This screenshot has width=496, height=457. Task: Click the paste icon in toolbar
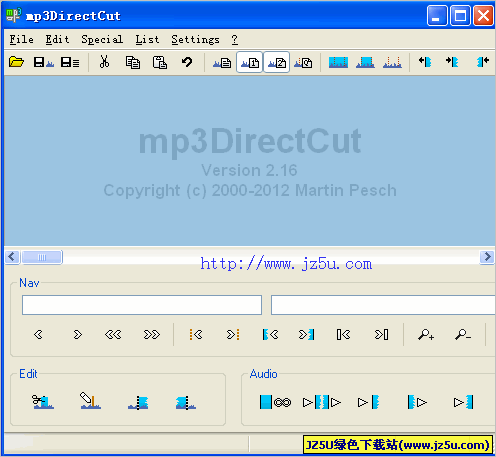[x=160, y=62]
